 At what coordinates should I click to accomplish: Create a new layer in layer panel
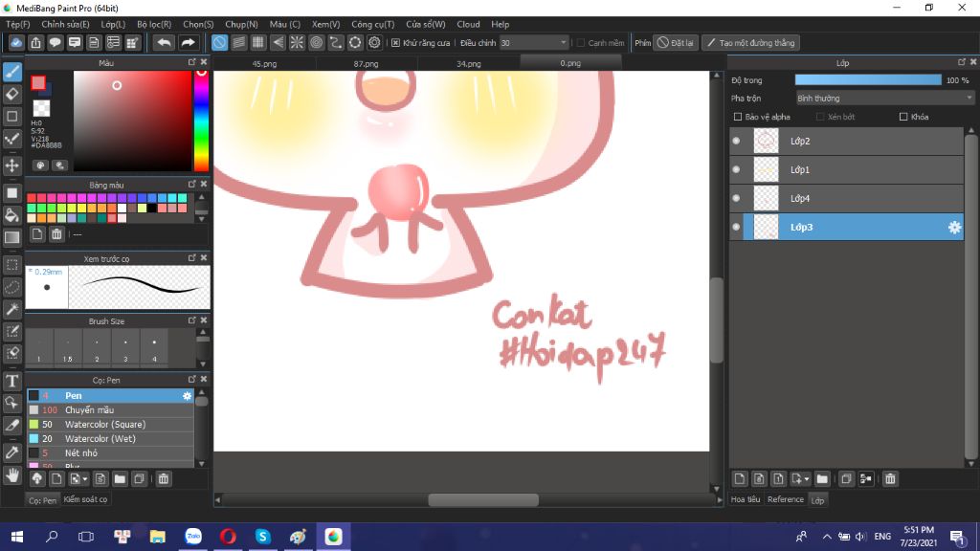[x=740, y=478]
